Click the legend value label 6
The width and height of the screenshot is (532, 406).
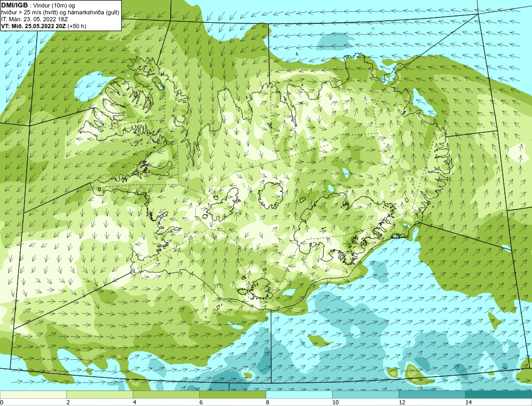click(x=201, y=402)
